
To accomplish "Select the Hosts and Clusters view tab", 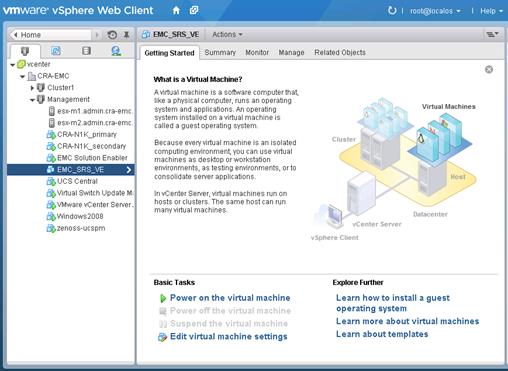I will (x=25, y=51).
